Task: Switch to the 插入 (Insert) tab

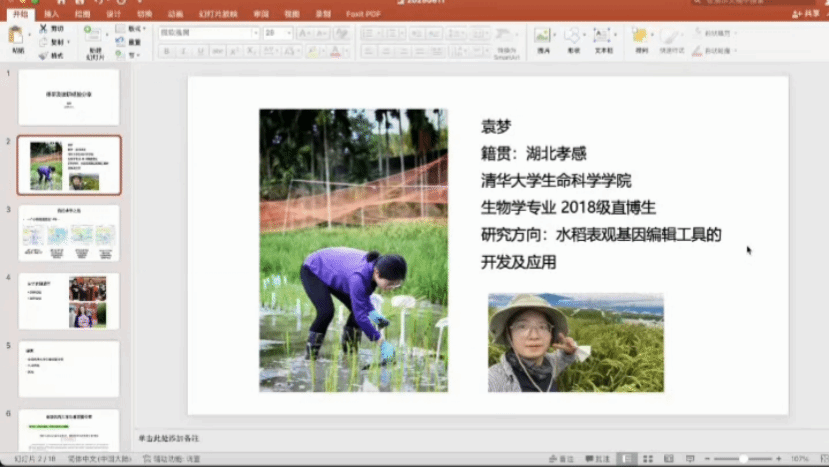Action: (51, 15)
